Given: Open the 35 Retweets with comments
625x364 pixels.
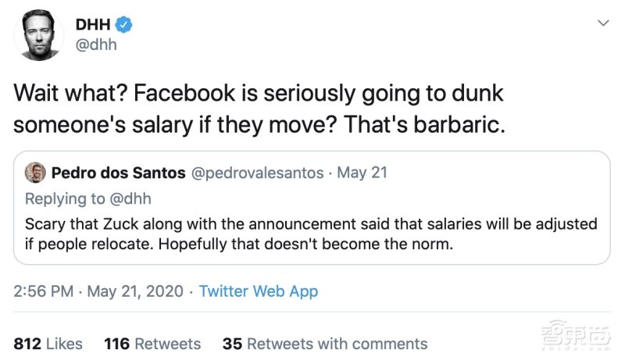Looking at the screenshot, I should (325, 344).
